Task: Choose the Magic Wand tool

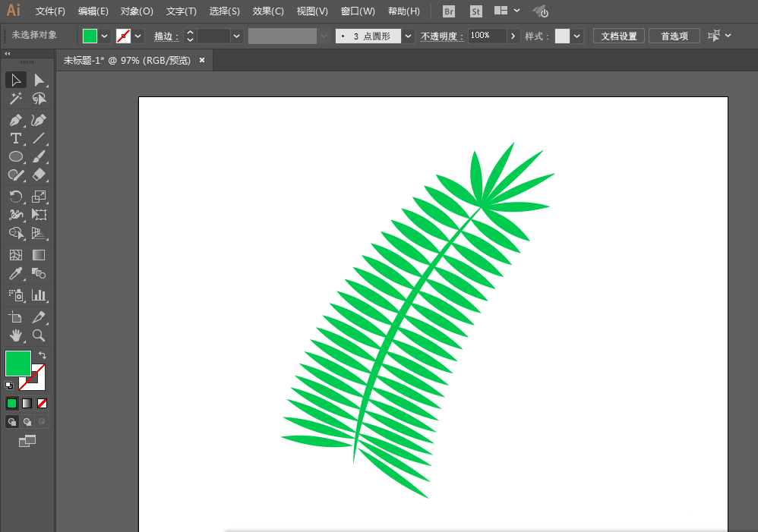Action: click(x=15, y=99)
